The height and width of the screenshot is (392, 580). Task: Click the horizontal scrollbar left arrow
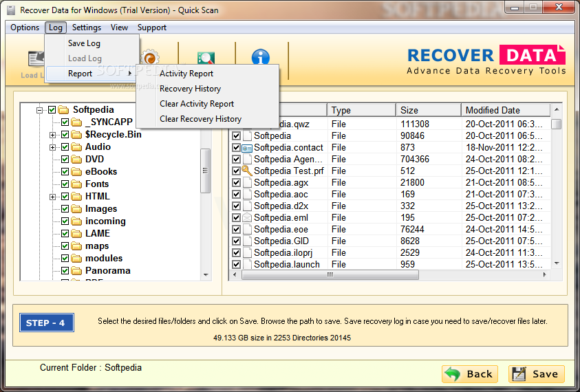coord(234,275)
